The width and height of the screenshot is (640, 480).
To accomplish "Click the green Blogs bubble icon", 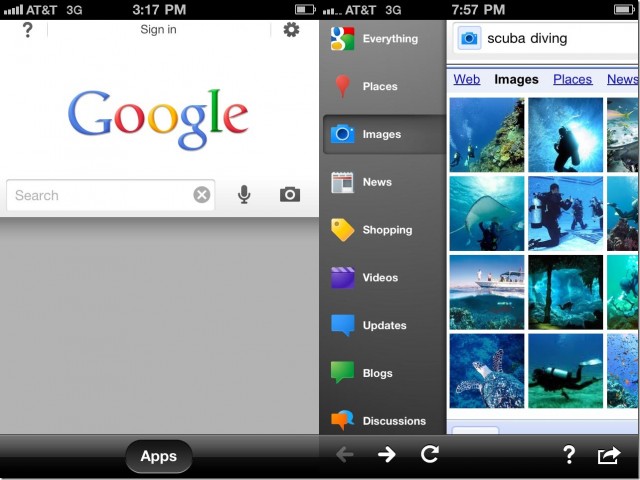I will (x=342, y=372).
